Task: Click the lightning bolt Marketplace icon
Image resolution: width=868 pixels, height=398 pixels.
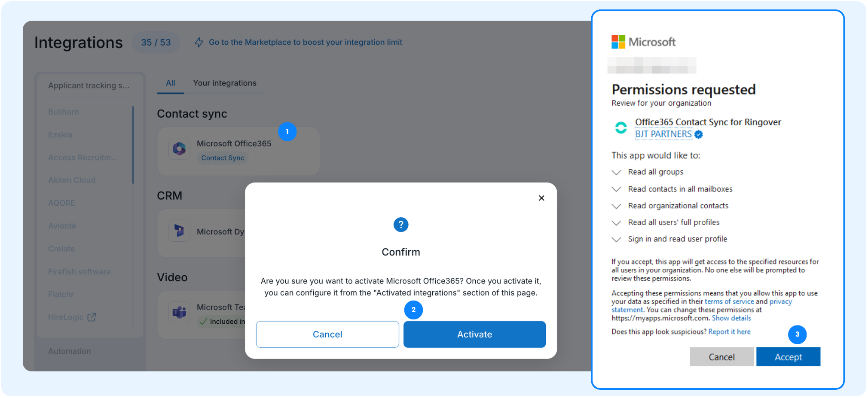Action: point(199,43)
